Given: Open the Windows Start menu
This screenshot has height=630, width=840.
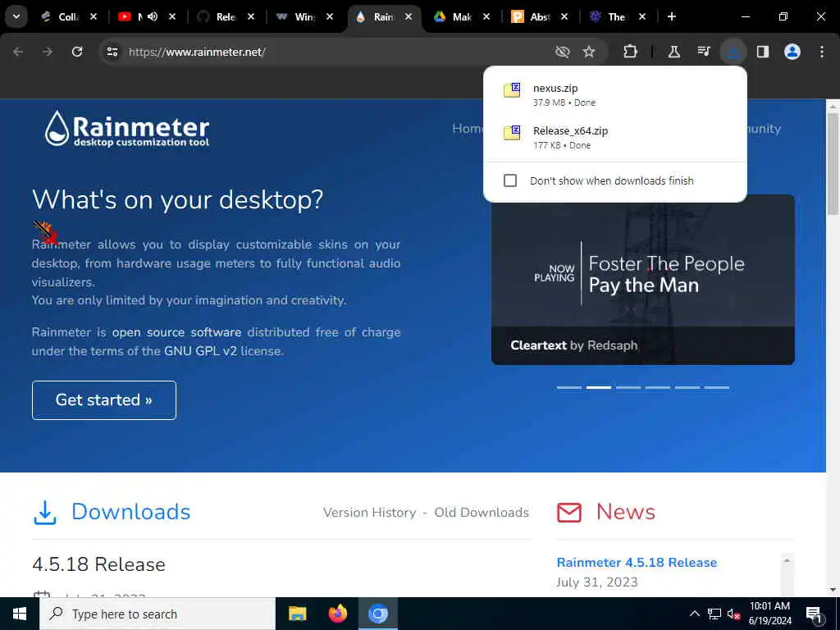Looking at the screenshot, I should pyautogui.click(x=20, y=614).
